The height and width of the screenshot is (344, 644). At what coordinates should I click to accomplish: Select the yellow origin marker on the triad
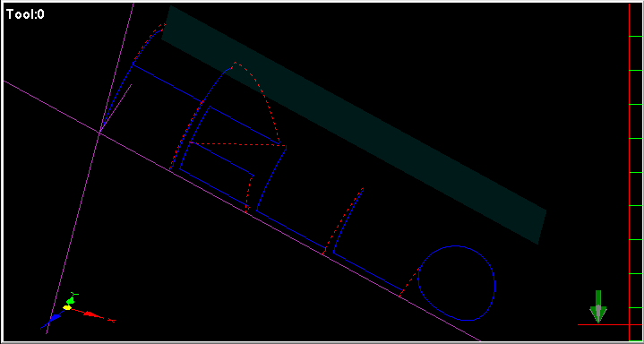[67, 307]
